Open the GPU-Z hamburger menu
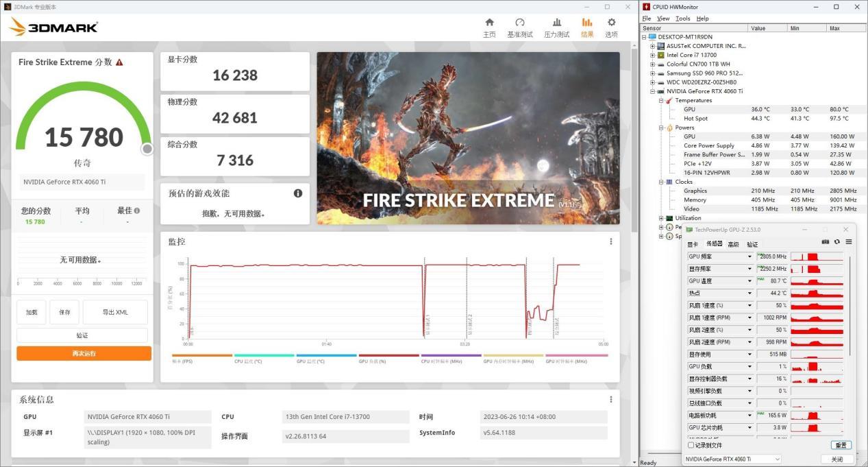The width and height of the screenshot is (868, 467). click(849, 242)
